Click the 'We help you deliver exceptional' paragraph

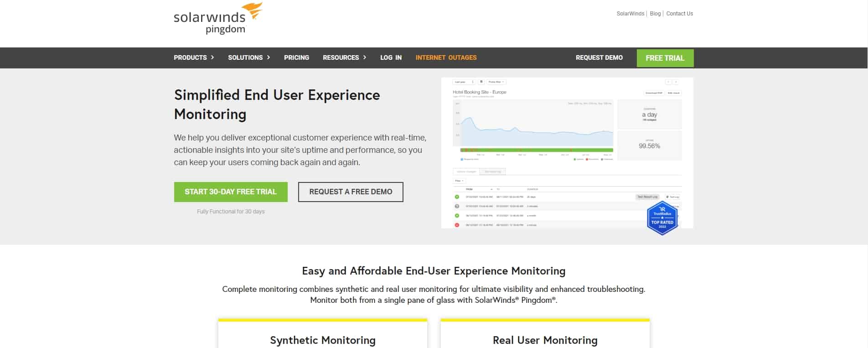(x=300, y=150)
